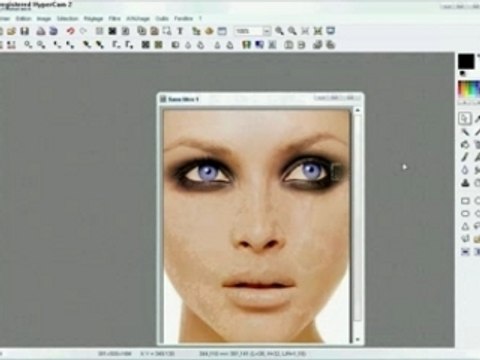Click the transparency color icon
This screenshot has height=360, width=480.
click(x=125, y=31)
